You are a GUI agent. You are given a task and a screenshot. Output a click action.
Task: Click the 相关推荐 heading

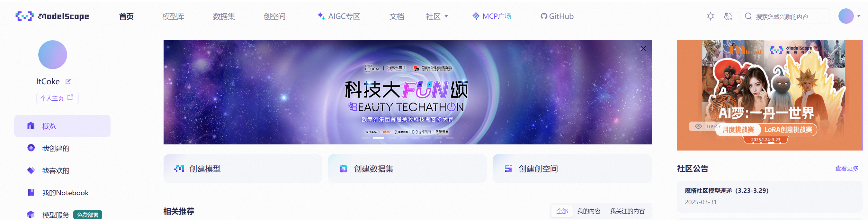pos(179,211)
